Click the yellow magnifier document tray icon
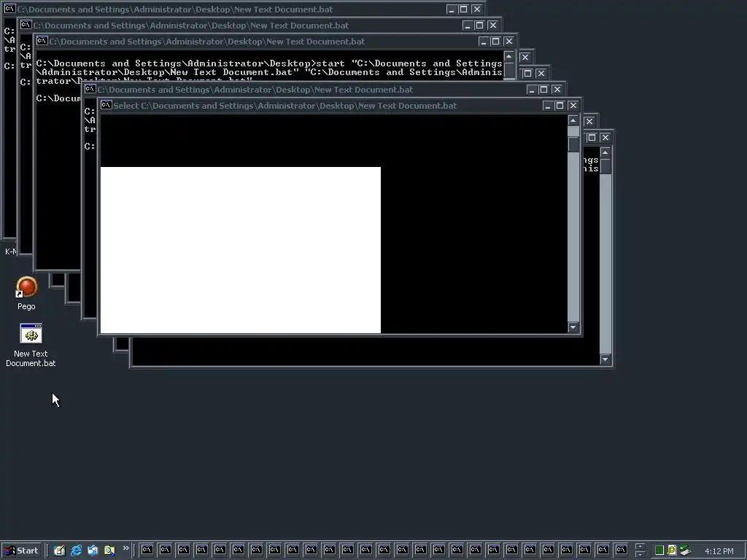 point(672,551)
